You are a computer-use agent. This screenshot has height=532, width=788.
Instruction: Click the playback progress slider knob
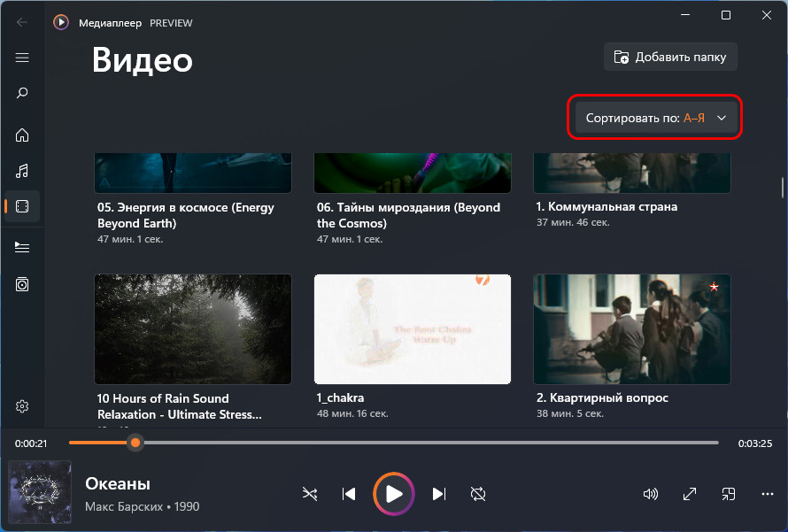point(135,443)
